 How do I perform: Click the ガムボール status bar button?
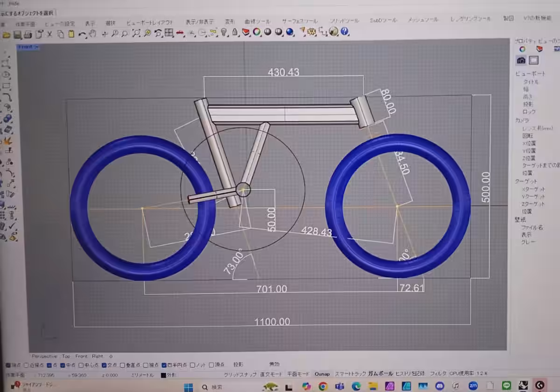tap(380, 374)
